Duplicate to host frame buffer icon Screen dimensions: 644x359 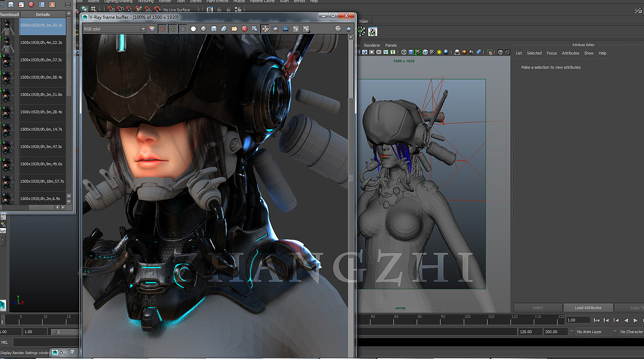[x=255, y=29]
